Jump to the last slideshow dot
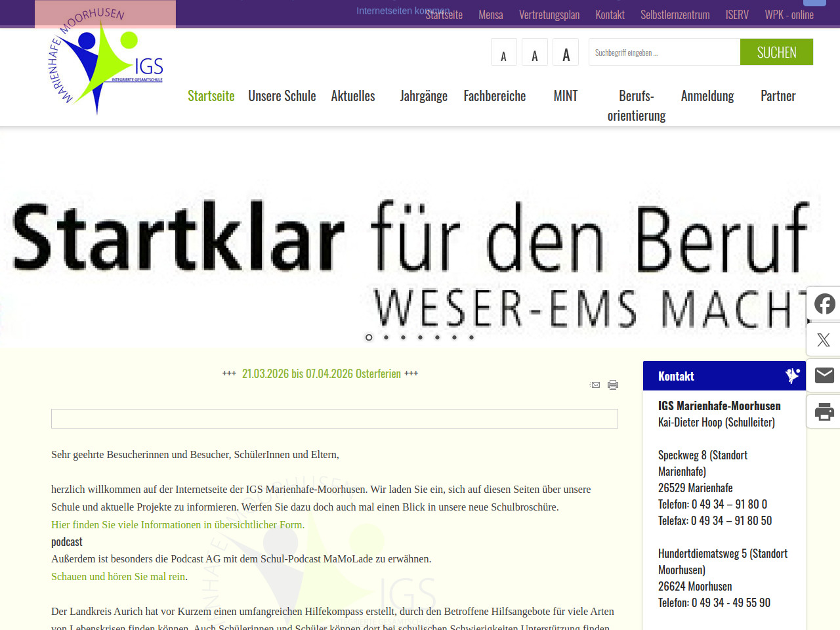Image resolution: width=840 pixels, height=630 pixels. point(471,337)
